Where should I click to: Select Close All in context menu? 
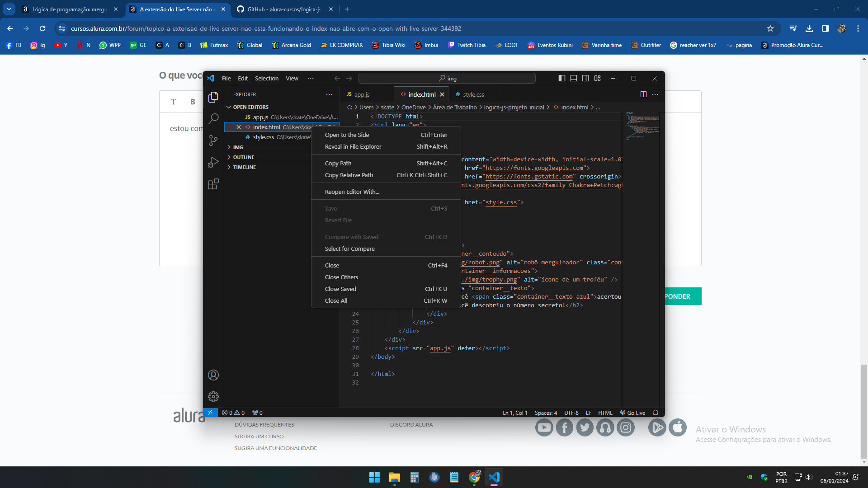[386, 300]
